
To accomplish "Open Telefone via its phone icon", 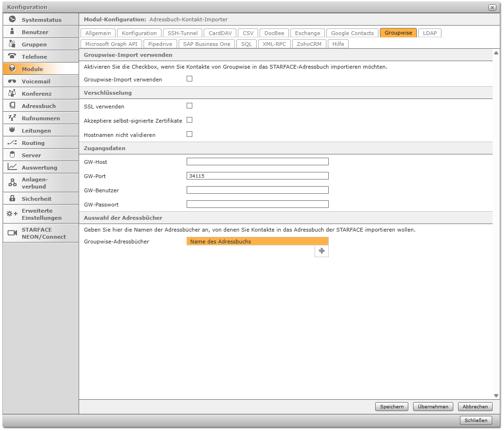I will tap(12, 57).
